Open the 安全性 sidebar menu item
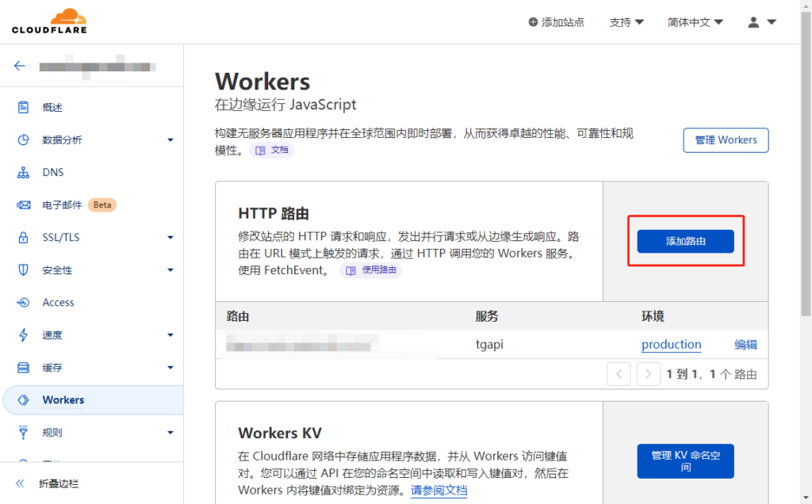This screenshot has height=504, width=812. (95, 270)
